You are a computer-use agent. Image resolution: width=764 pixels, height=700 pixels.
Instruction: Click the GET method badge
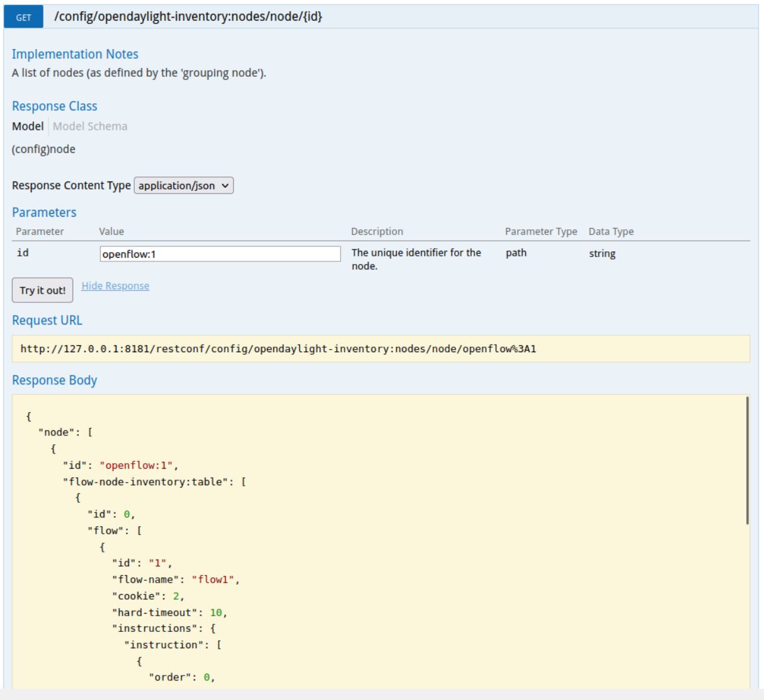pyautogui.click(x=23, y=17)
